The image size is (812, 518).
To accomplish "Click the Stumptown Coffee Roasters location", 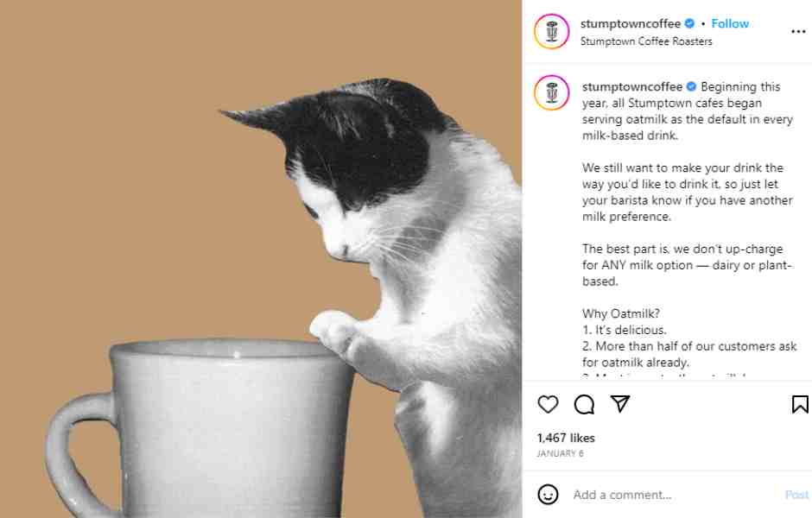I will [646, 41].
